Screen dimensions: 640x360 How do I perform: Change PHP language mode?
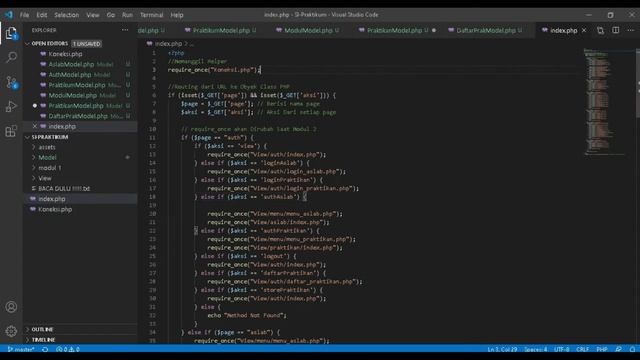pyautogui.click(x=602, y=349)
